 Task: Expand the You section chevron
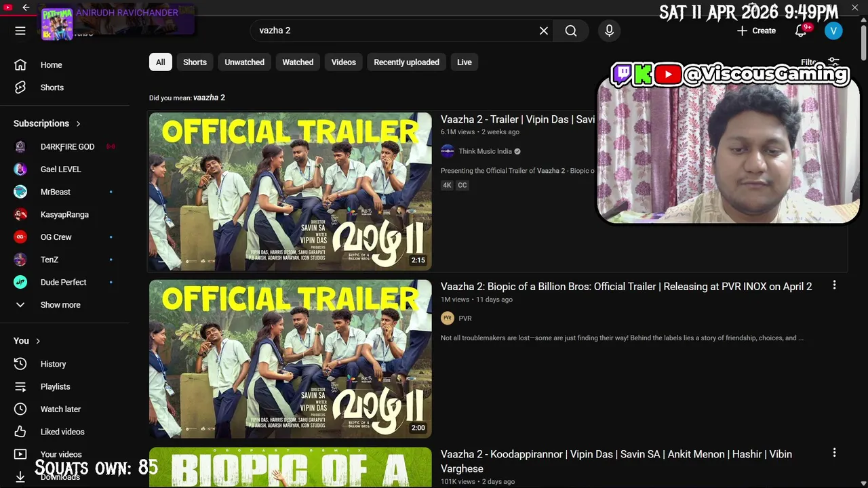[x=38, y=341]
